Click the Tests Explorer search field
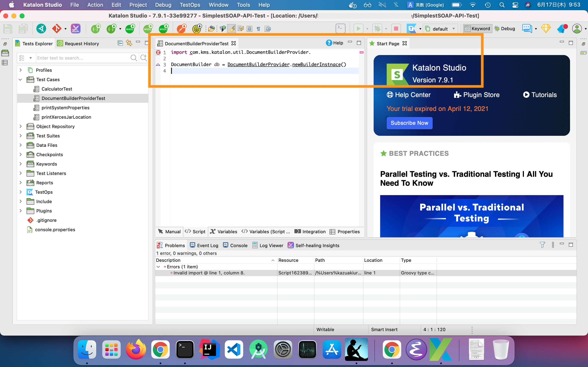Image resolution: width=588 pixels, height=367 pixels. pos(83,58)
